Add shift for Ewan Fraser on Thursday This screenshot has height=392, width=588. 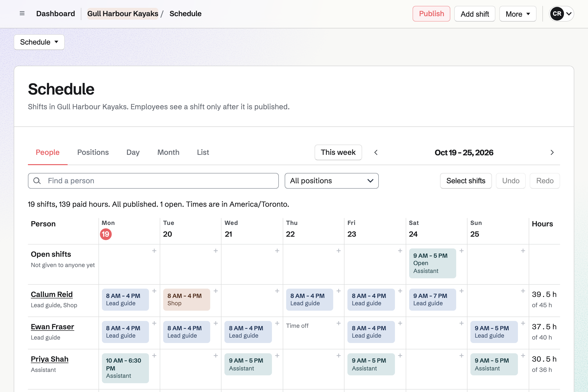coord(339,323)
